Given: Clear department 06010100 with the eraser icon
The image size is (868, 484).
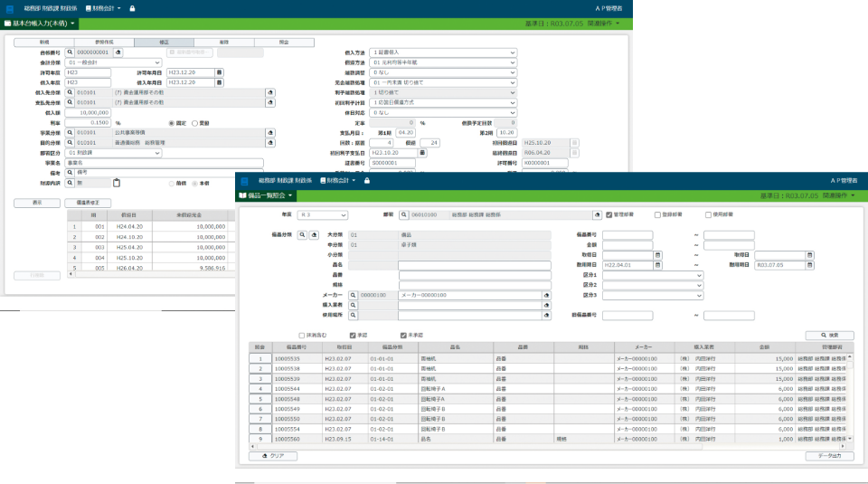Looking at the screenshot, I should click(597, 215).
